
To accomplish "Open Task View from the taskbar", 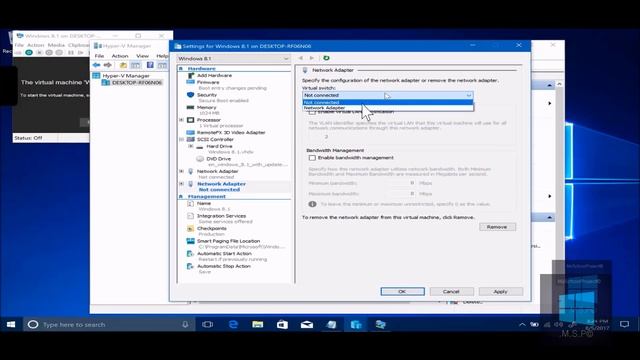I will pyautogui.click(x=208, y=324).
